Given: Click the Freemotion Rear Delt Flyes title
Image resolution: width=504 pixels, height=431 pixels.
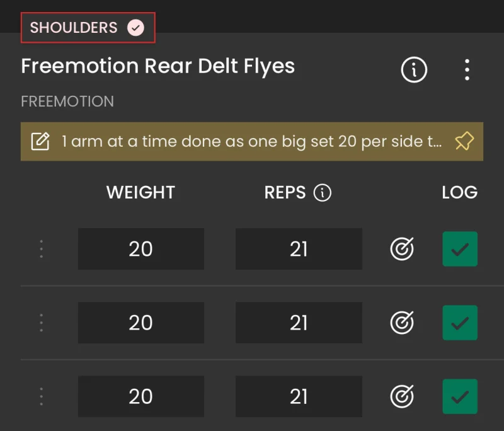Looking at the screenshot, I should (158, 67).
